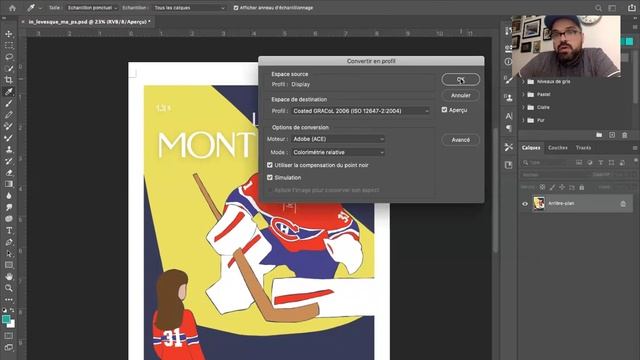Click the share icon at top right
Image resolution: width=640 pixels, height=360 pixels.
coord(631,8)
